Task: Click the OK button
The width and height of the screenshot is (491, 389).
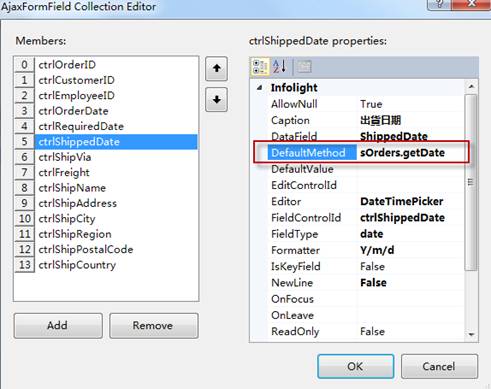Action: [355, 366]
